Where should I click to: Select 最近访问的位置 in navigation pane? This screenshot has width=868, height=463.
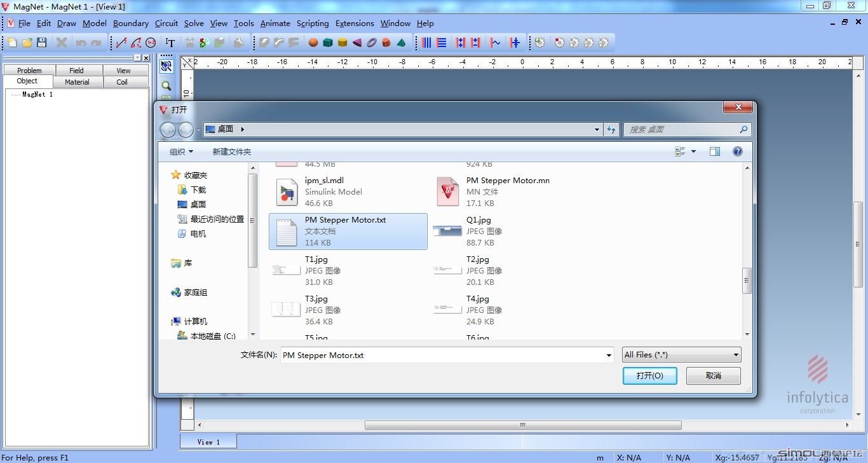(x=211, y=219)
